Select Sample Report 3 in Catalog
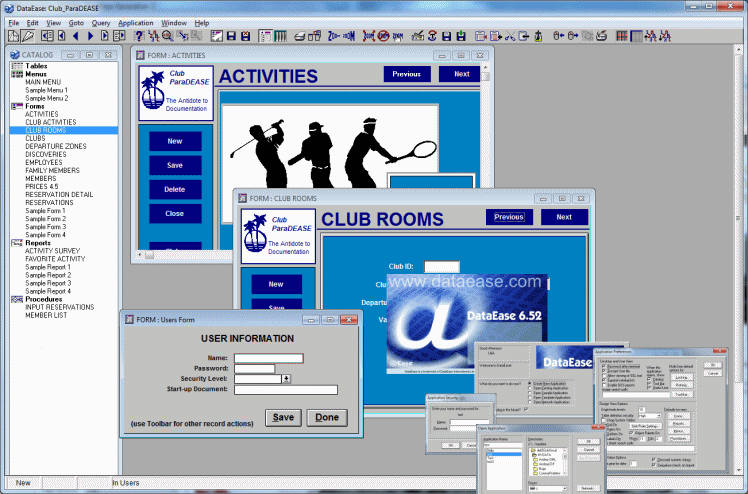 click(48, 283)
